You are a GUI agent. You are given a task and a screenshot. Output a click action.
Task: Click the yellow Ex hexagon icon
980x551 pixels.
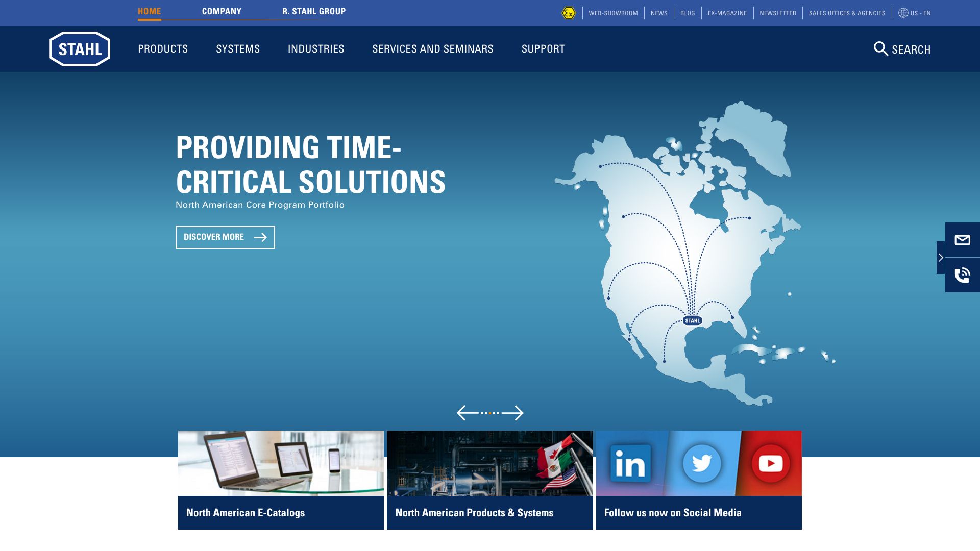(569, 13)
